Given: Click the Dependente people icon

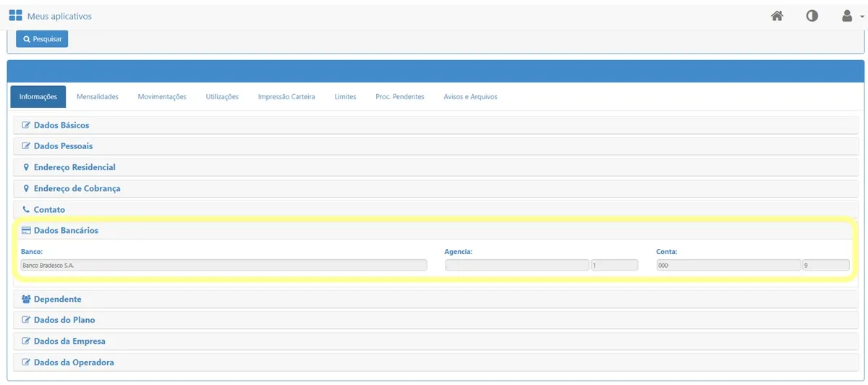Looking at the screenshot, I should pyautogui.click(x=26, y=300).
